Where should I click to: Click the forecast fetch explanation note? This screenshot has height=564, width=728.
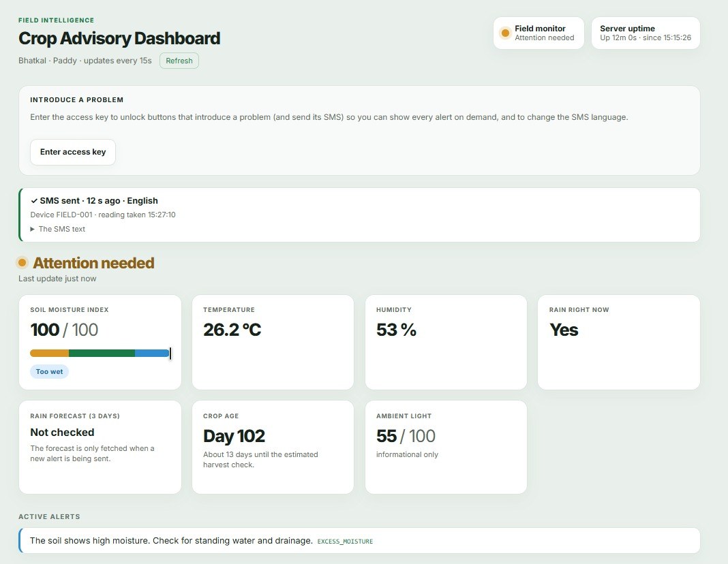coord(92,454)
